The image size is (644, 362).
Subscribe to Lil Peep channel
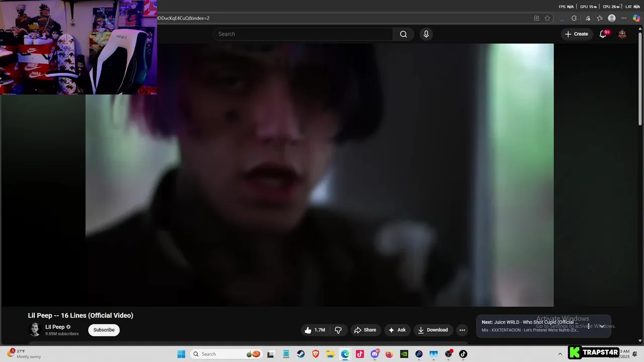tap(104, 330)
